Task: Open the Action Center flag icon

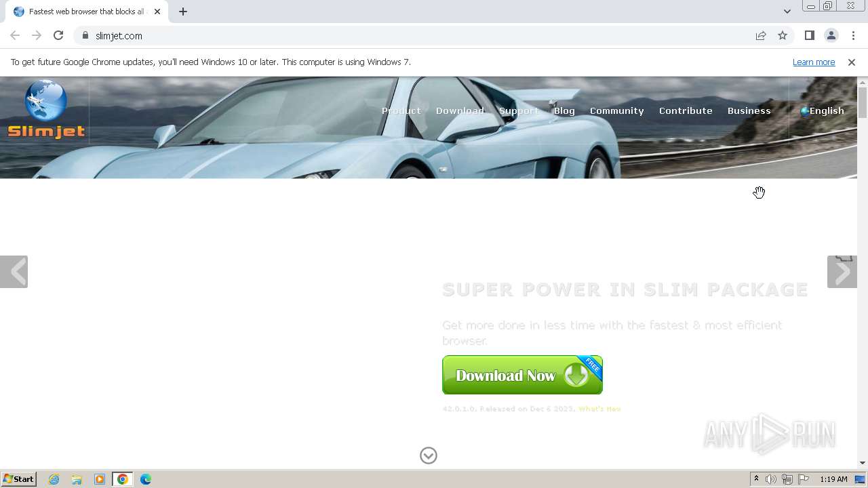Action: click(804, 479)
